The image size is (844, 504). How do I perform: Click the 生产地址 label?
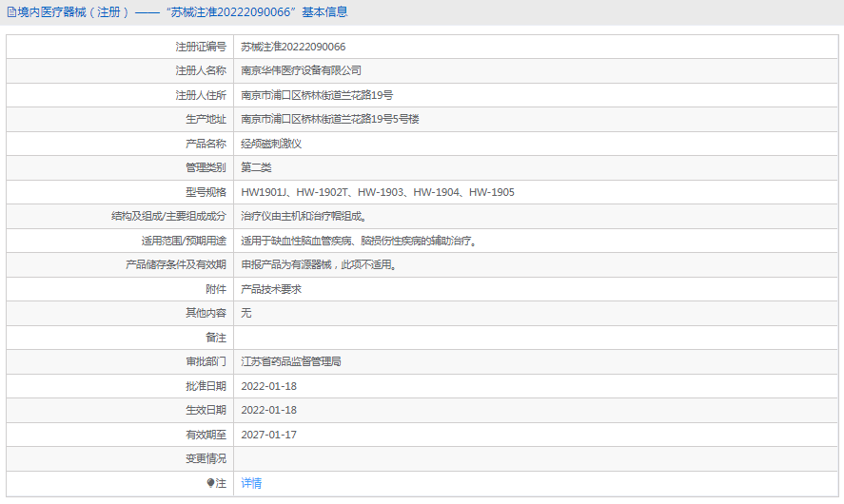click(206, 119)
